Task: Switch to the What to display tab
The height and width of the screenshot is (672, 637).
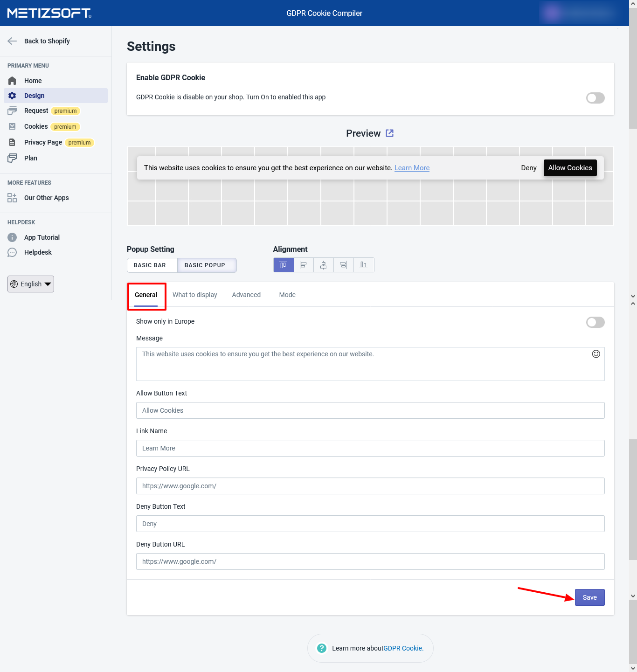Action: (x=194, y=295)
